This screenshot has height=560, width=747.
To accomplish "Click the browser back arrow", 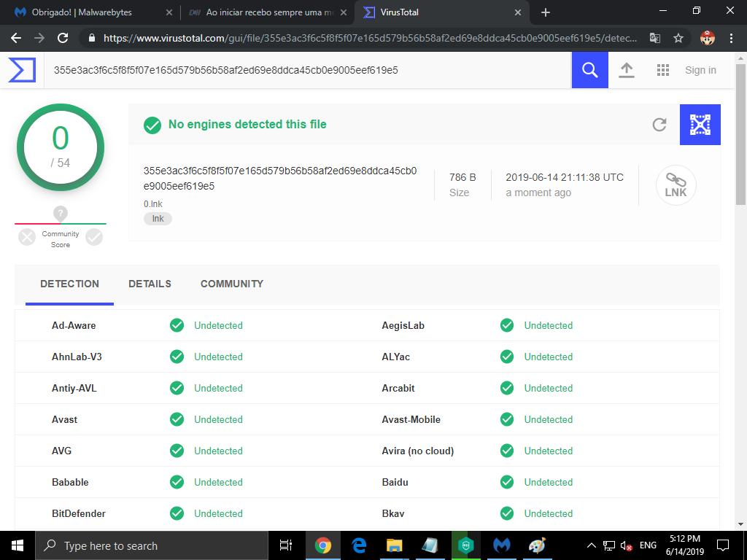I will [16, 38].
